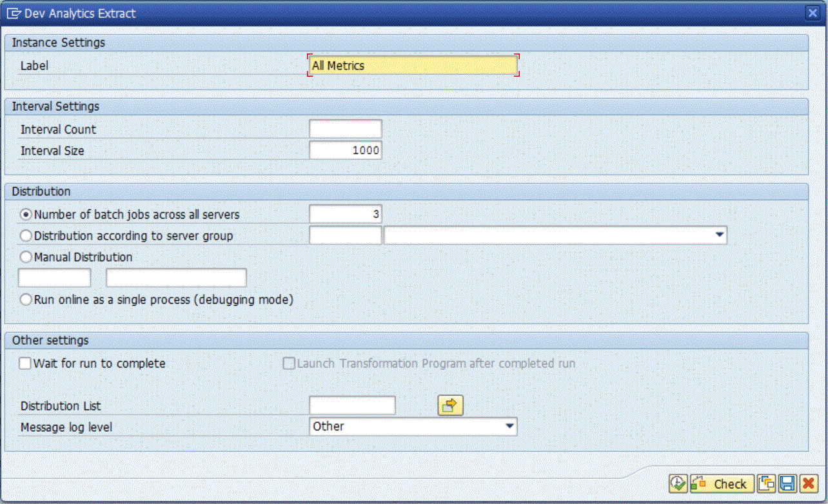Click the window icon in the title bar

(14, 13)
